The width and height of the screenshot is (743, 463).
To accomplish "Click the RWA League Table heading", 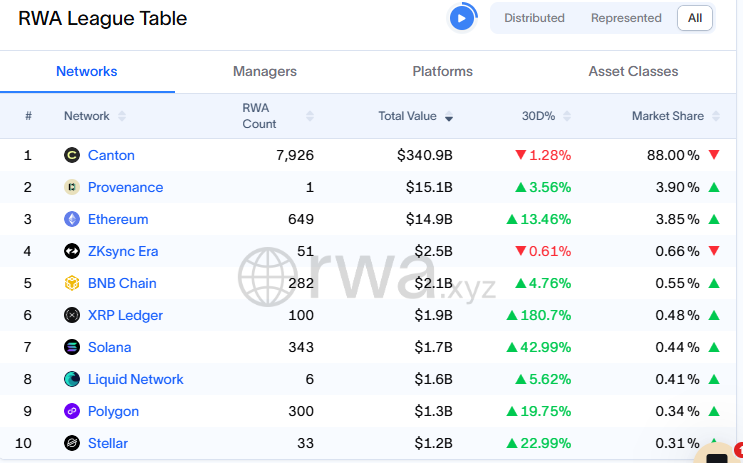I will (102, 18).
